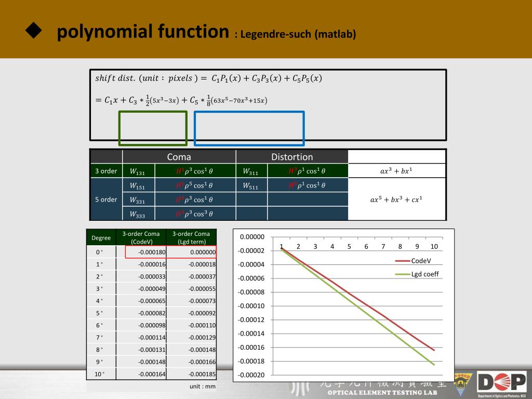The image size is (532, 399).
Task: Click the W311 distortion cell
Action: (250, 171)
